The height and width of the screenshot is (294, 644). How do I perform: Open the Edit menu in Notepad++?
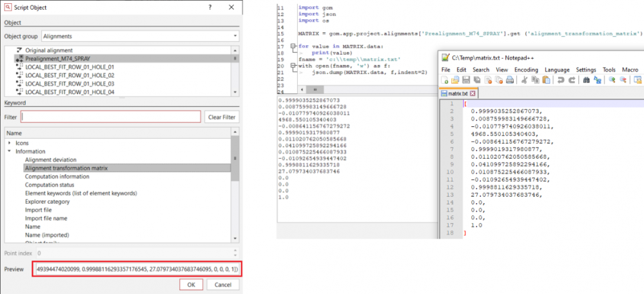461,70
